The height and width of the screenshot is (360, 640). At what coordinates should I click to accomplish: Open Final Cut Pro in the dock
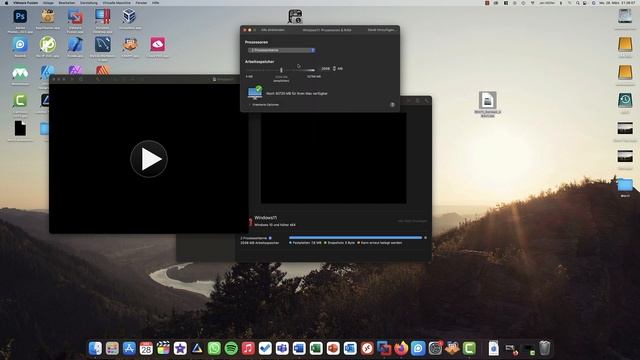point(163,348)
